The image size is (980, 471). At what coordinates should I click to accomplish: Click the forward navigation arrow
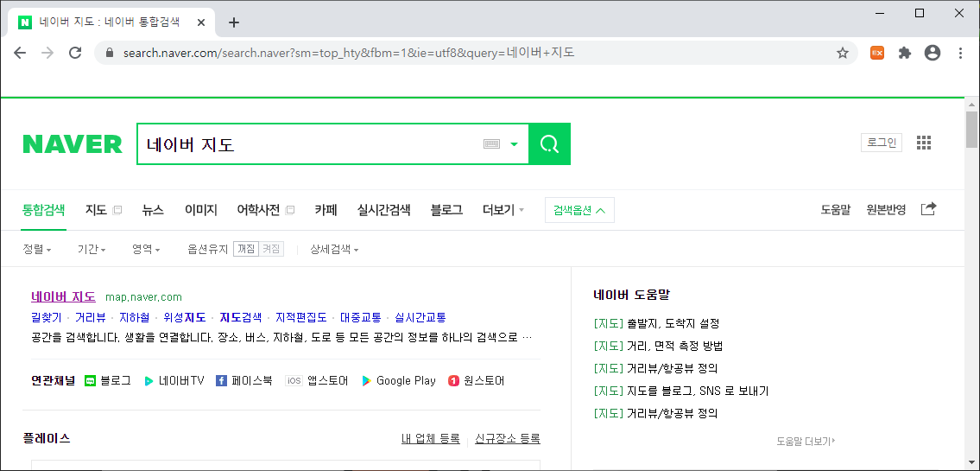[47, 54]
